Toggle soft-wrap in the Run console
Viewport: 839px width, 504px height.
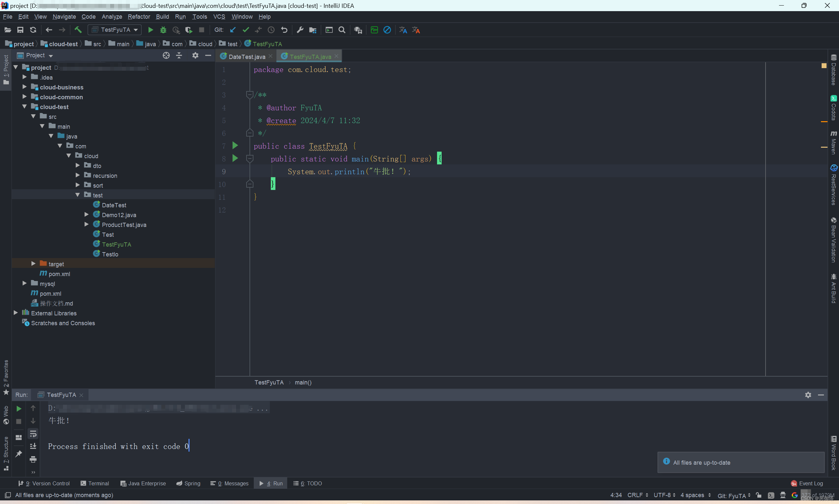(33, 434)
